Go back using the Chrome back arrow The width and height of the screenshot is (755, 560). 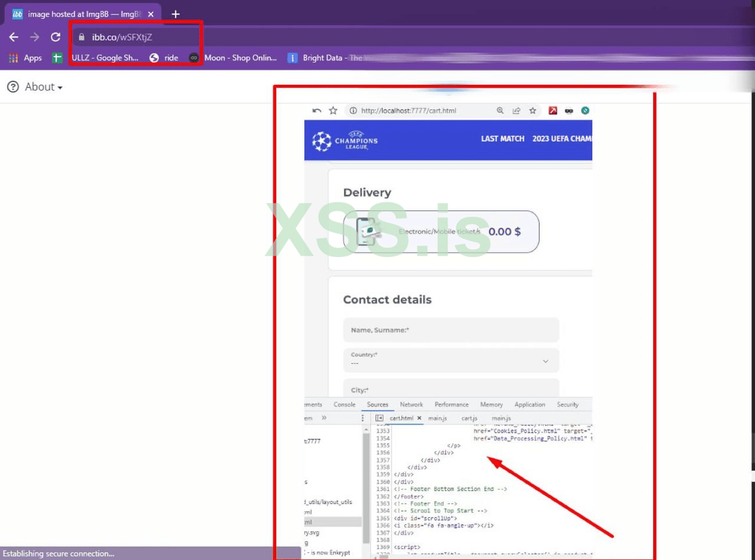pyautogui.click(x=14, y=37)
